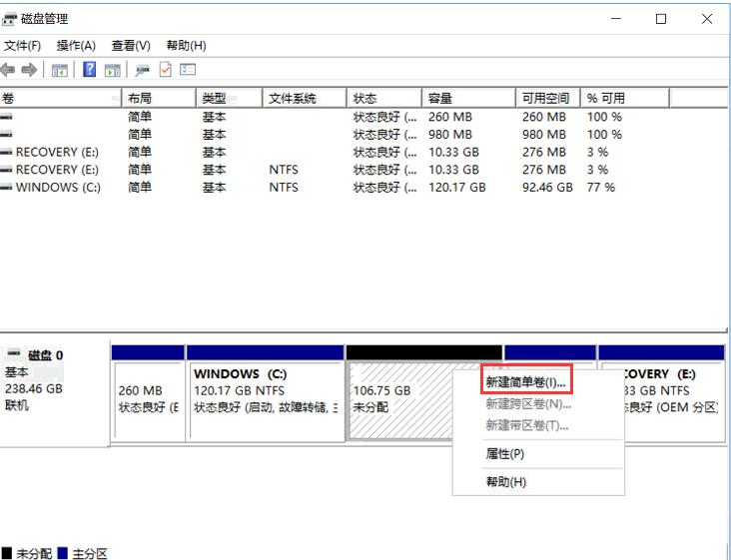The image size is (731, 560).
Task: Click the 980 MB capacity cell
Action: [x=449, y=135]
